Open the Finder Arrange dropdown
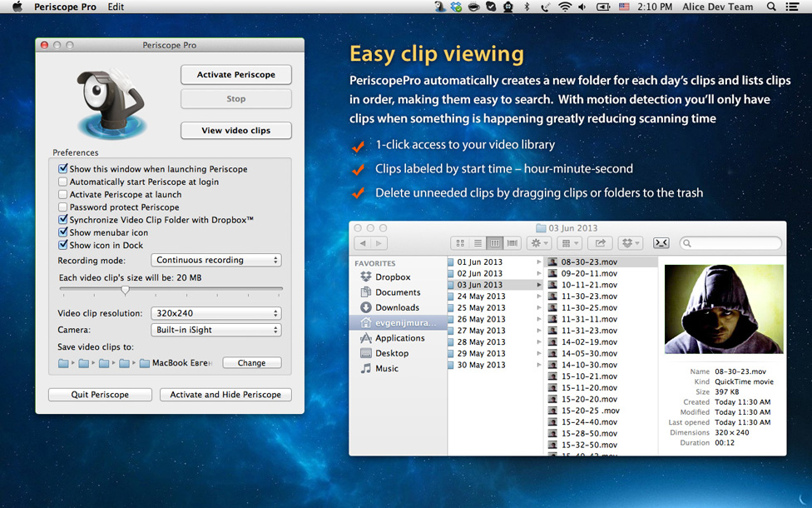 point(570,243)
